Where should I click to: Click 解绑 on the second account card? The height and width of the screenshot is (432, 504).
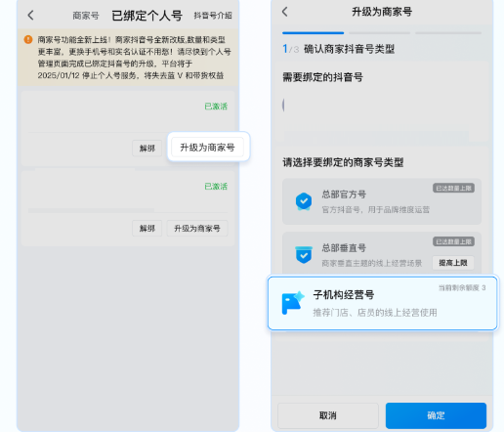click(147, 229)
